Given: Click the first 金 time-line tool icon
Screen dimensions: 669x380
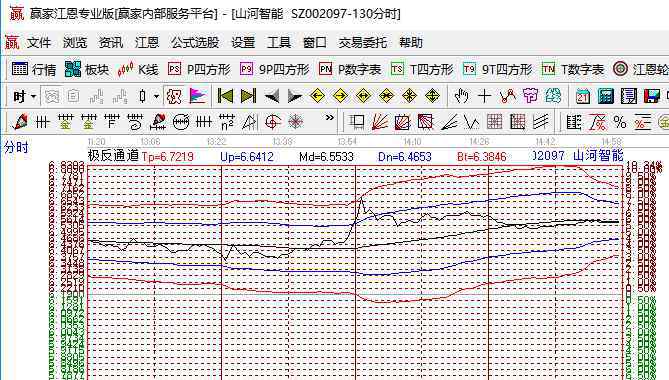Looking at the screenshot, I should (x=65, y=122).
